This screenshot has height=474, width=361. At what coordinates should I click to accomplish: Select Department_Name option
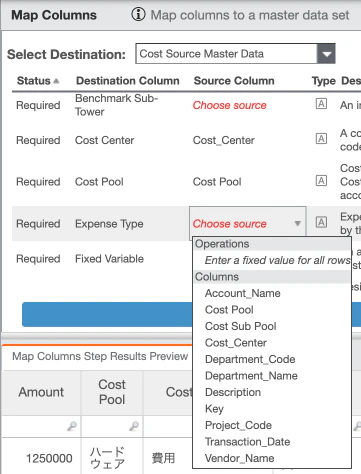pos(251,376)
